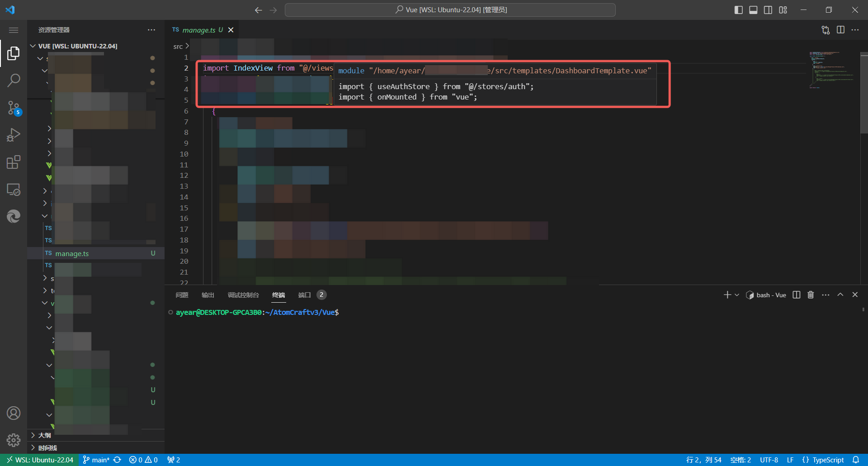Screen dimensions: 868x466
Task: Toggle the bottom panel layout icon
Action: point(753,10)
